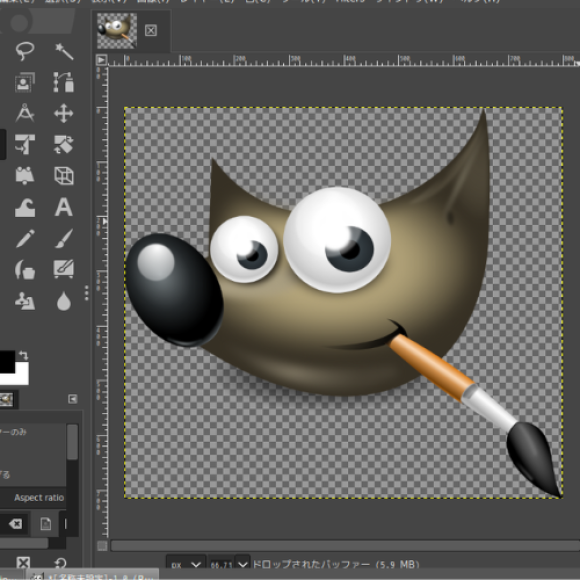The image size is (580, 580).
Task: Select the tool icon directly above Cage Transform
Action: (x=25, y=144)
